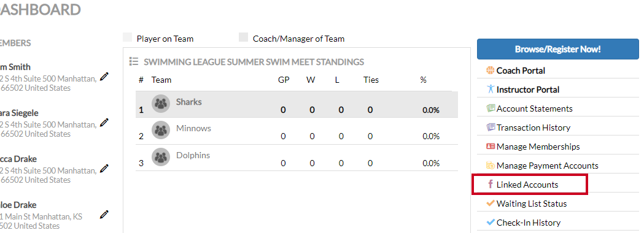The width and height of the screenshot is (644, 233).
Task: Click the pencil edit icon beside the Main St address
Action: point(104,214)
